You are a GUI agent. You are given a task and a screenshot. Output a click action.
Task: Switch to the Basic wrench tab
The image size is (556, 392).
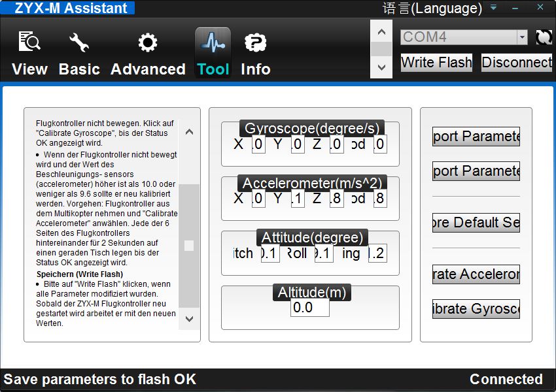click(79, 53)
